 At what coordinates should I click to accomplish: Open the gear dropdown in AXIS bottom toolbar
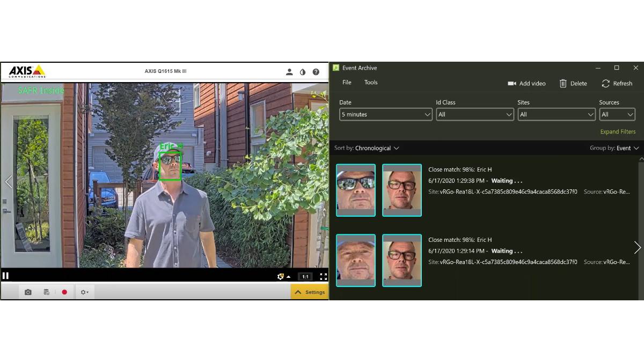pos(84,292)
